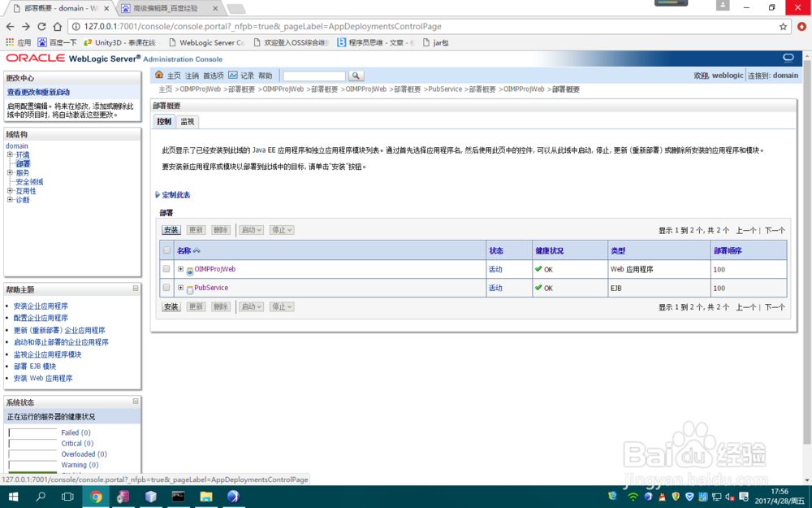Image resolution: width=812 pixels, height=508 pixels.
Task: Open the taskbar search icon
Action: tap(41, 497)
